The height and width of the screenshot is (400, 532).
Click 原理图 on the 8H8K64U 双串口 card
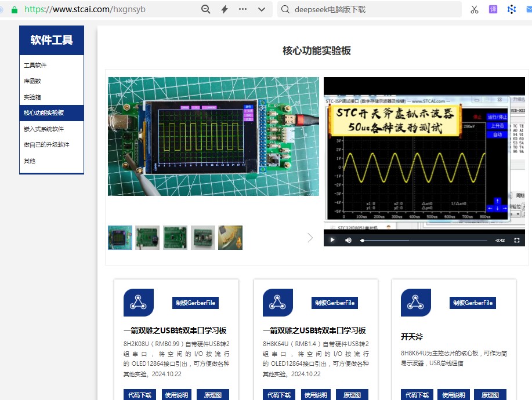(x=352, y=395)
